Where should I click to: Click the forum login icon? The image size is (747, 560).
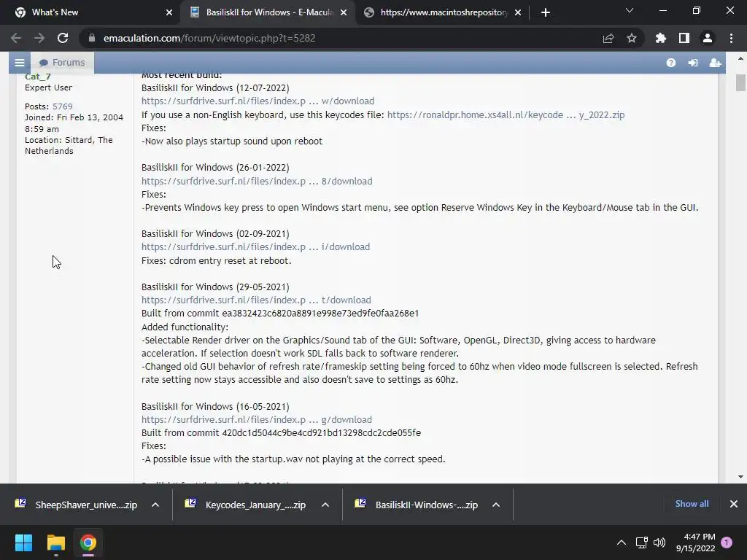click(x=693, y=63)
